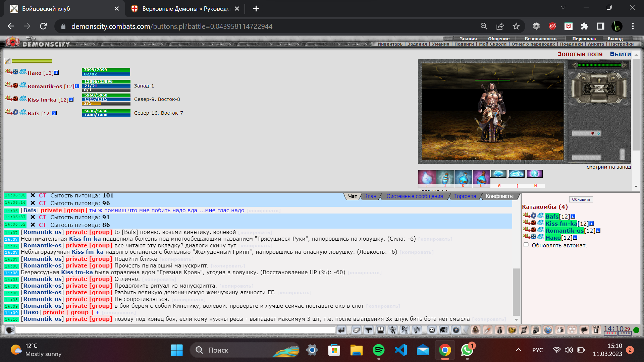Switch to CLOCK mode

click(x=610, y=333)
